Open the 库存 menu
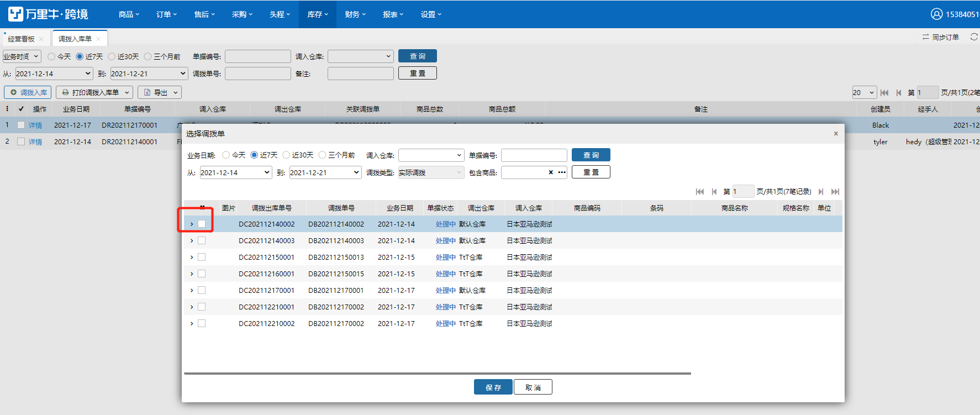 318,14
